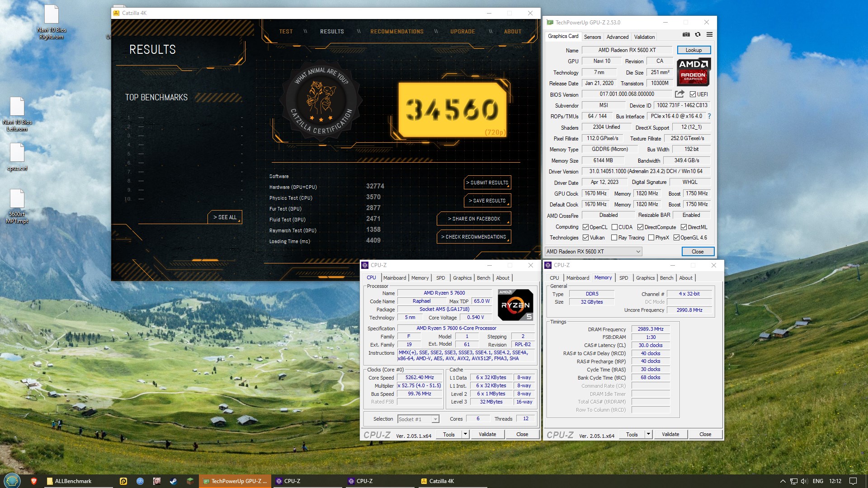The image size is (868, 488).
Task: Open the Bench tab in left CPU-Z
Action: tap(483, 278)
